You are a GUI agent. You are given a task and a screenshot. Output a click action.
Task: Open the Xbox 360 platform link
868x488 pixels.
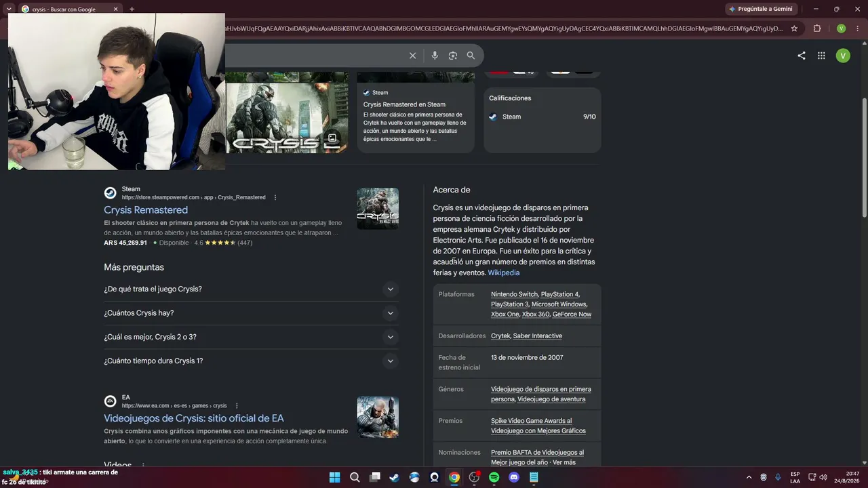(x=536, y=314)
